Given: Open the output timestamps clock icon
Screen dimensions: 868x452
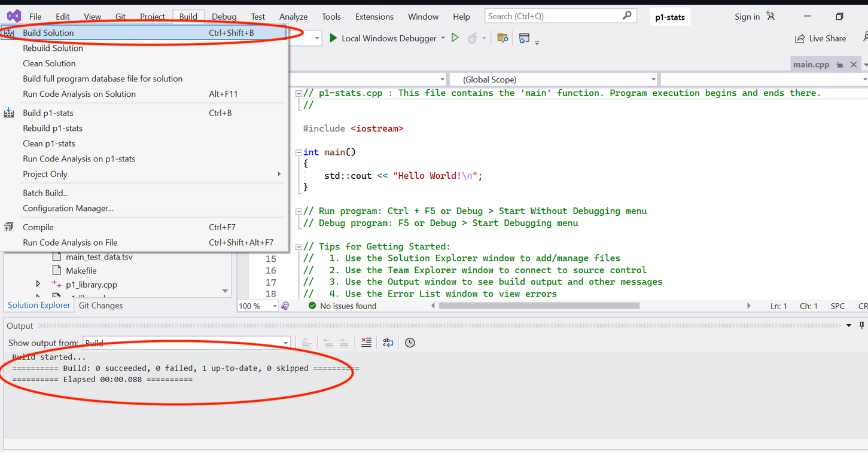Looking at the screenshot, I should click(x=410, y=343).
